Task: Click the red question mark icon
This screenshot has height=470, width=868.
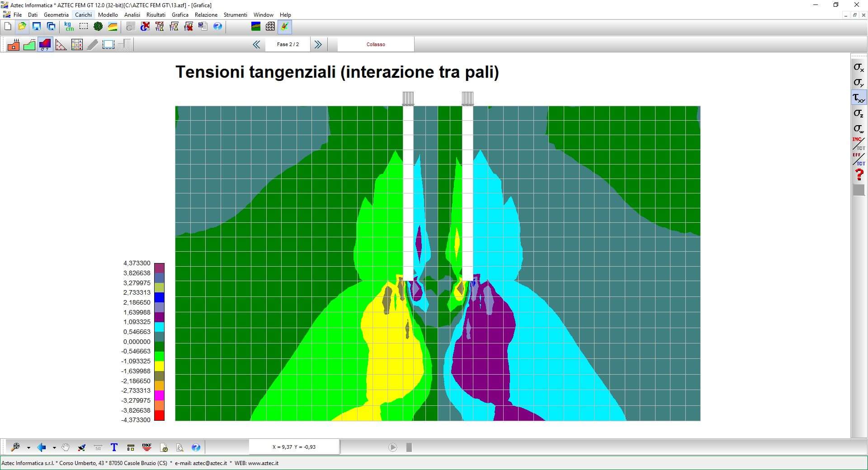Action: point(859,174)
